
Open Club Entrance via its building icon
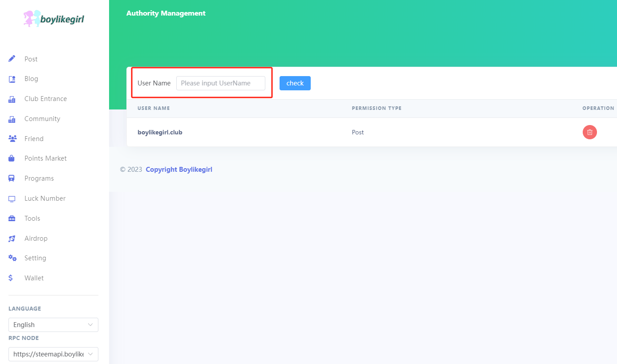[x=12, y=99]
